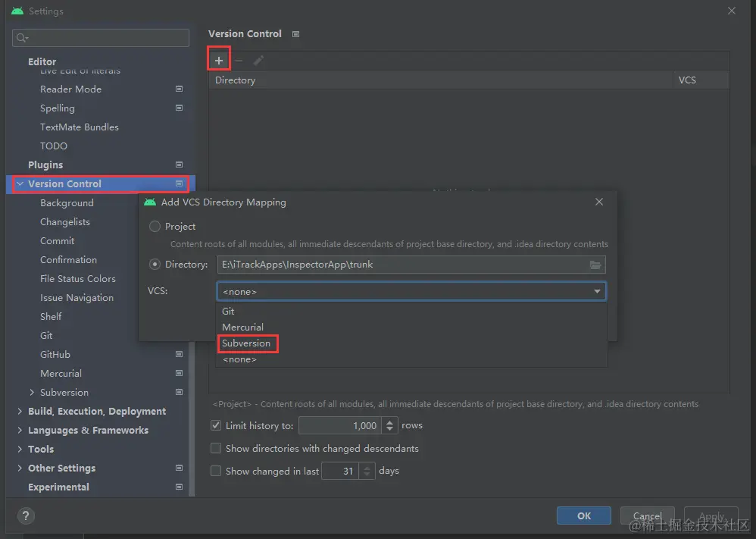
Task: Expand the Other Settings section
Action: [20, 468]
